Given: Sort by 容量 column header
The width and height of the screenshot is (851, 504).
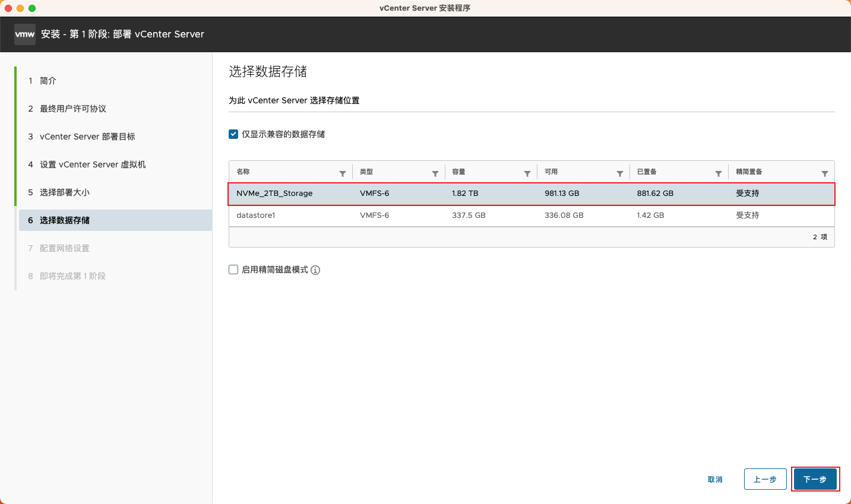Looking at the screenshot, I should (x=458, y=172).
